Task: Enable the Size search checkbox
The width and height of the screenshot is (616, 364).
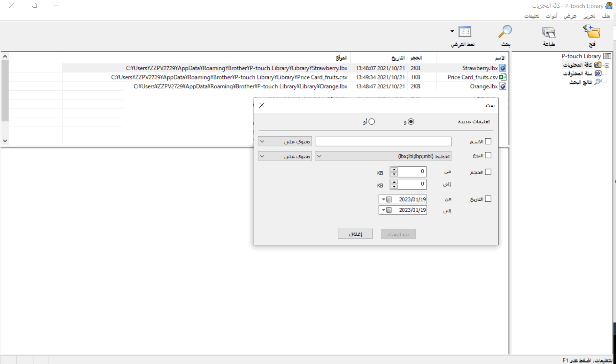Action: [488, 172]
